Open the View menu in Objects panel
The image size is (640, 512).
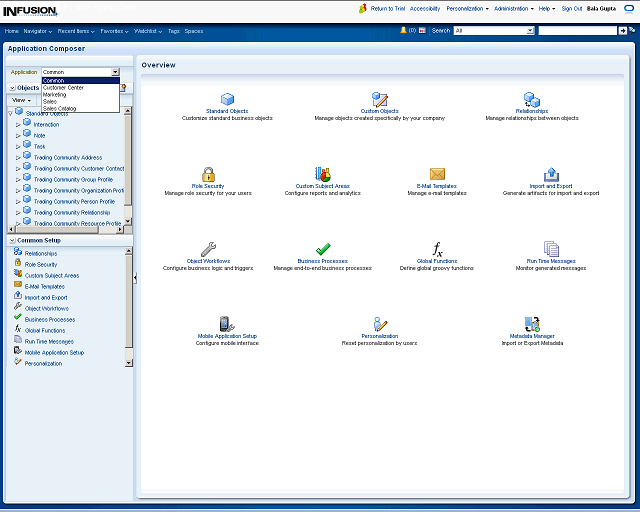click(x=21, y=100)
